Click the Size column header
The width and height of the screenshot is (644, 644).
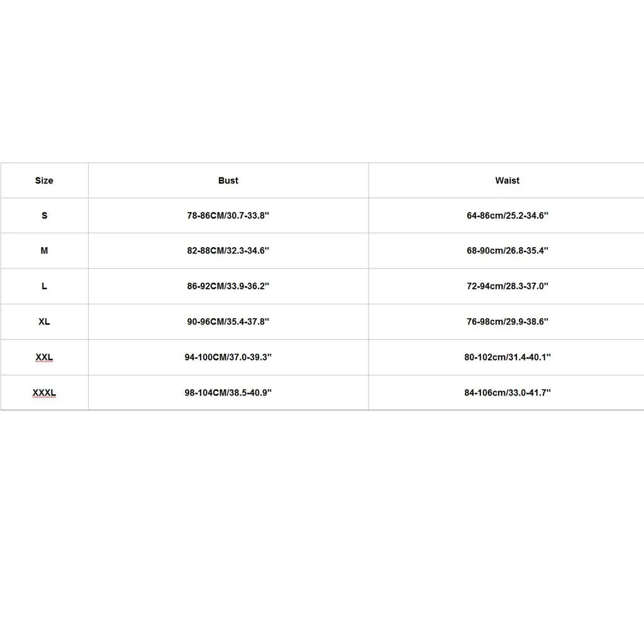[44, 180]
